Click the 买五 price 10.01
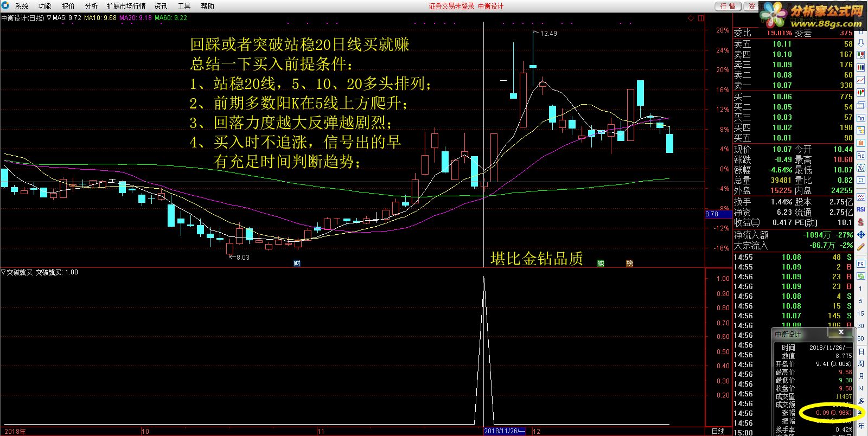868x436 pixels. point(782,138)
